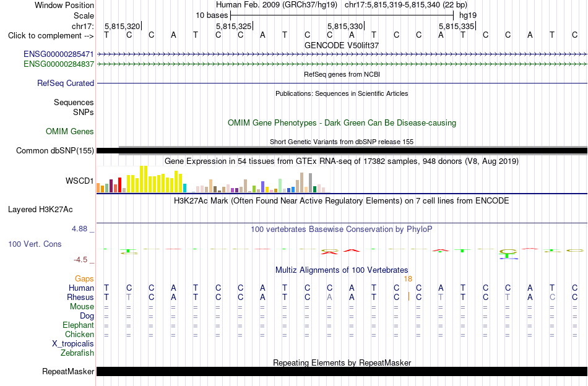This screenshot has height=386, width=588.
Task: Click the black RepeatMasker element bar
Action: tap(342, 371)
